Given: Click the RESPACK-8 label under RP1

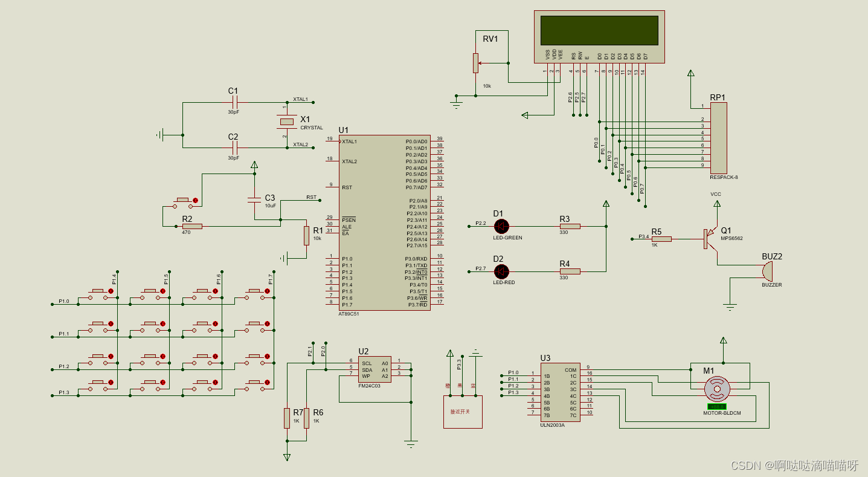Looking at the screenshot, I should click(x=724, y=177).
